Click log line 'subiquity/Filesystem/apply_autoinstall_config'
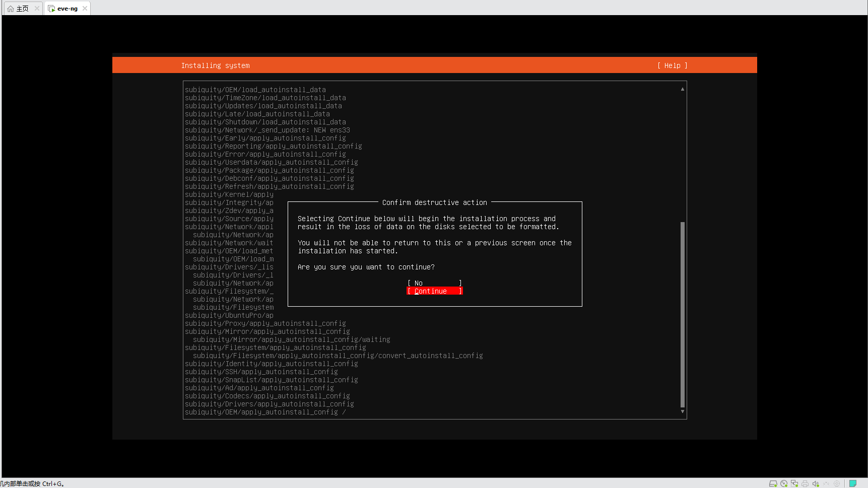Screen dimensions: 868x488 276,347
